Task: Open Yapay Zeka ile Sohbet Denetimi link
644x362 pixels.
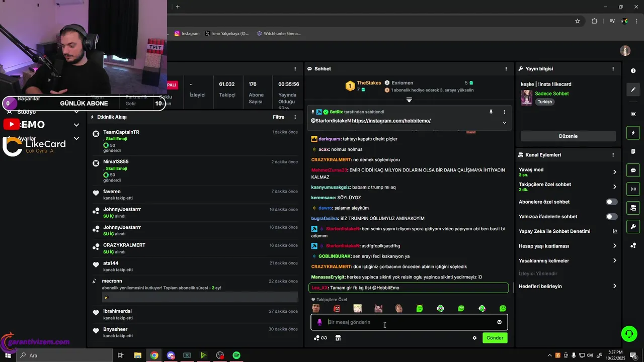Action: (x=568, y=232)
